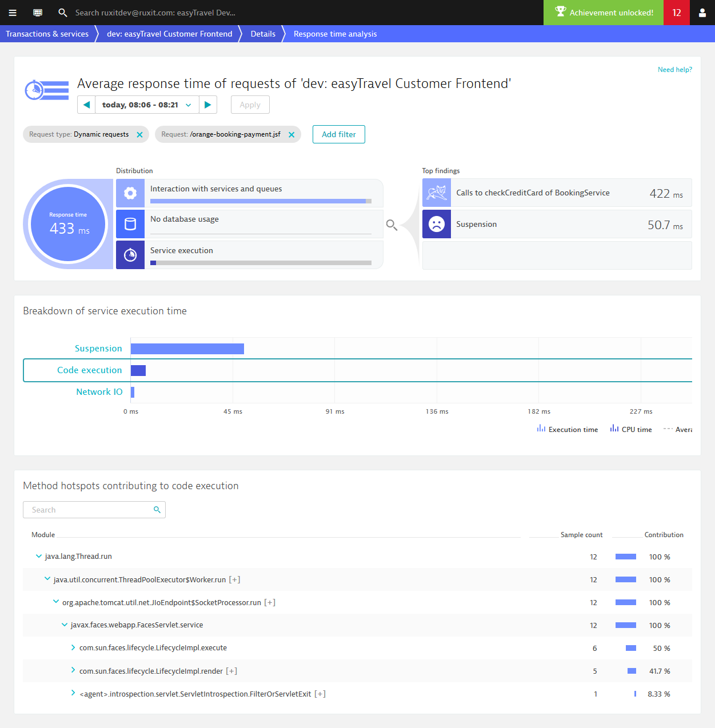The height and width of the screenshot is (728, 715).
Task: Open Calls to checkCreditCard of BookingService finding
Action: point(557,193)
